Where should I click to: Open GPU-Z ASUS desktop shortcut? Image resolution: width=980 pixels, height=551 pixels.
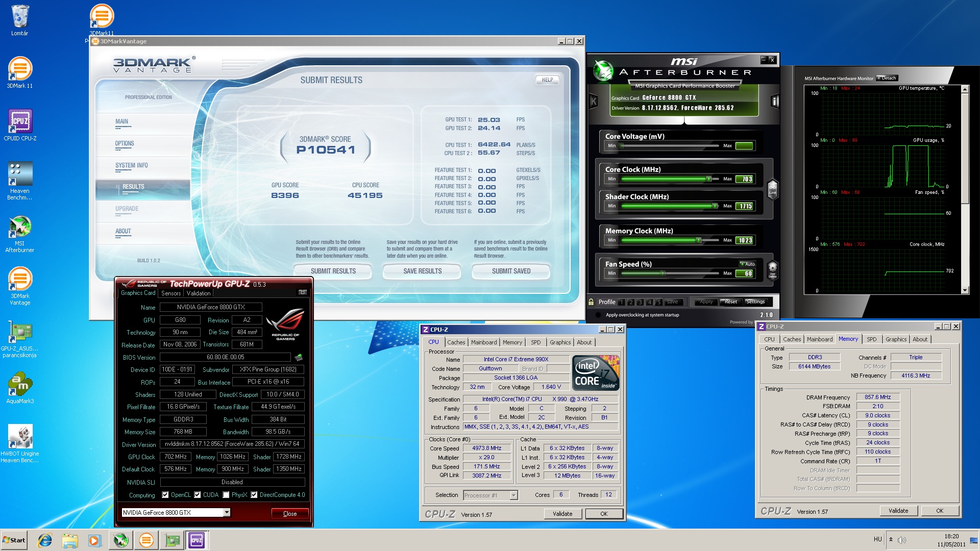20,339
